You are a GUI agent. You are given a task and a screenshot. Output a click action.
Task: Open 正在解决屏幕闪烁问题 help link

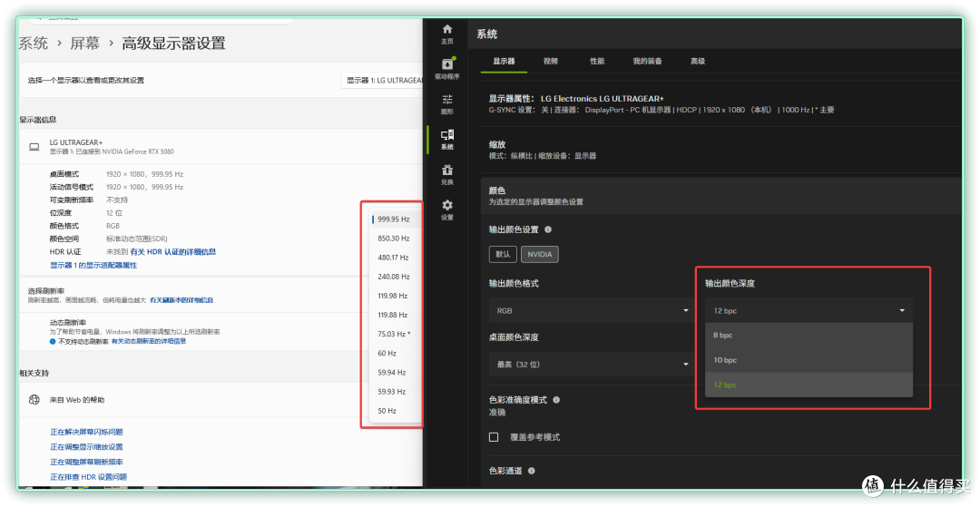(x=86, y=432)
